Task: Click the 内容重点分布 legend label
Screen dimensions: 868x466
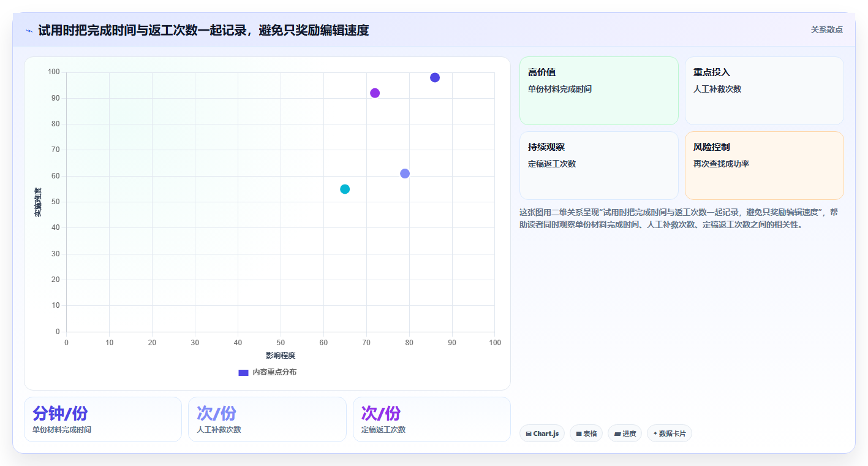Action: pyautogui.click(x=274, y=372)
